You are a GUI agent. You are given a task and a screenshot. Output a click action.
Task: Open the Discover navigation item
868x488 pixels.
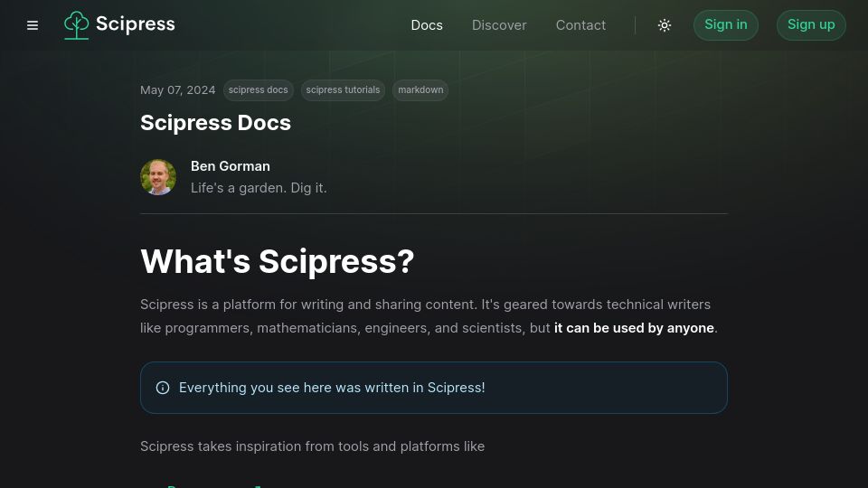click(x=499, y=25)
